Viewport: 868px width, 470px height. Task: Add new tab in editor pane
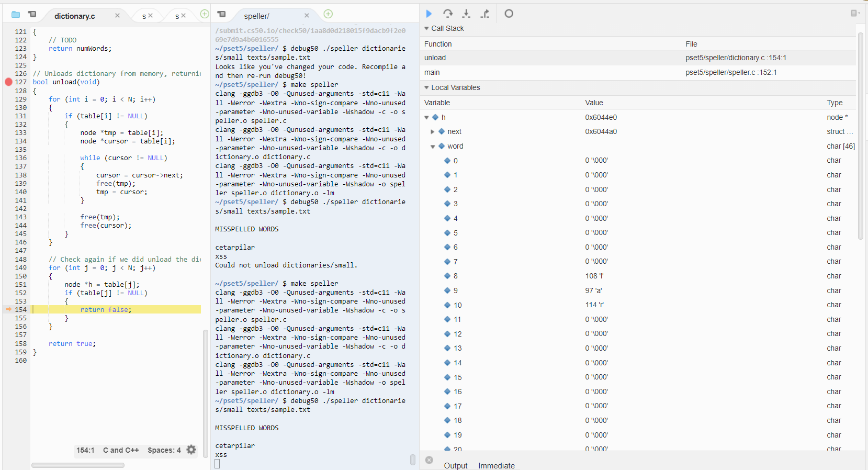pos(205,14)
